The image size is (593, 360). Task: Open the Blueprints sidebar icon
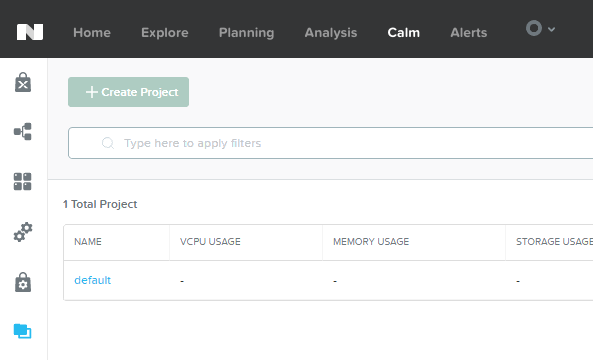tap(23, 132)
